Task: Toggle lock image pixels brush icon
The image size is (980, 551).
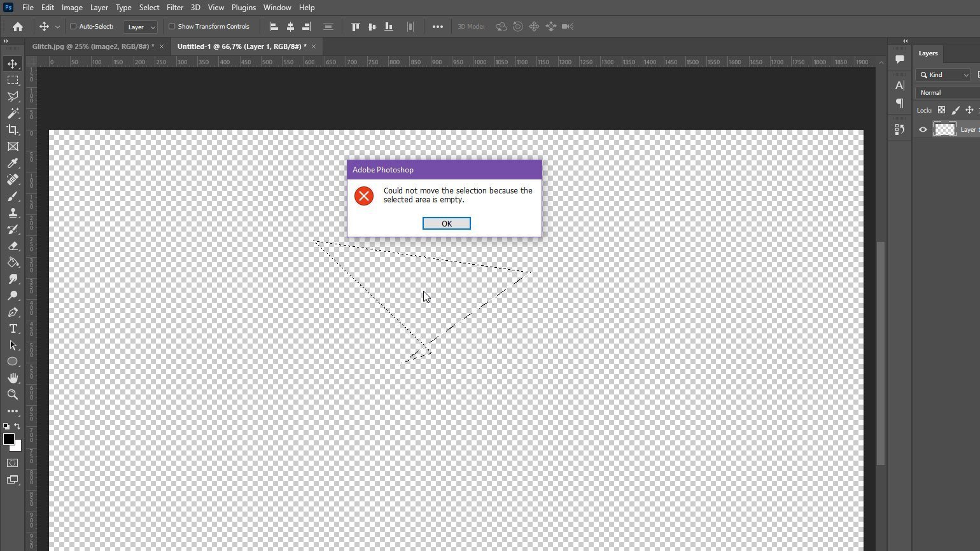Action: coord(955,110)
